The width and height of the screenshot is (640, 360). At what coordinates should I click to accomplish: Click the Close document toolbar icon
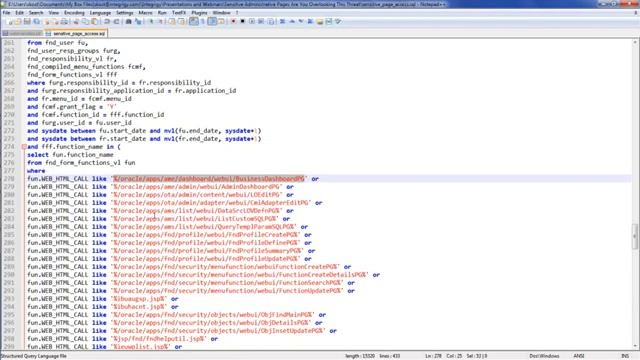click(46, 21)
